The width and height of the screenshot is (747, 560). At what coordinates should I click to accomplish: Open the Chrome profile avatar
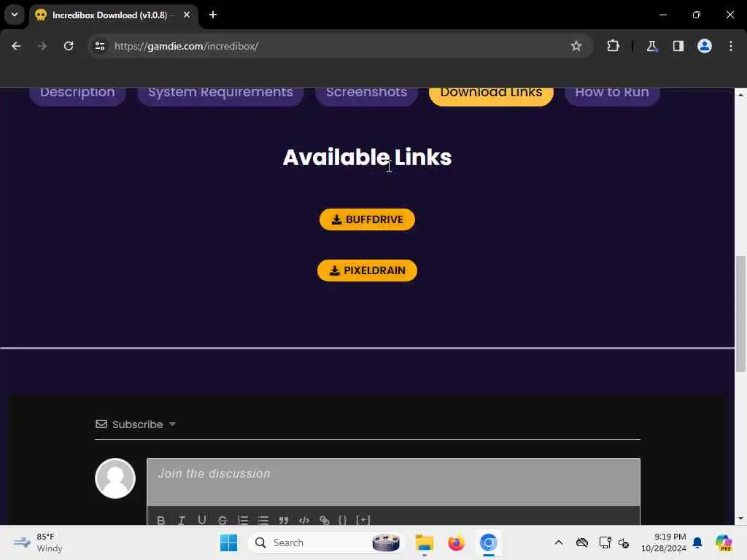(704, 46)
